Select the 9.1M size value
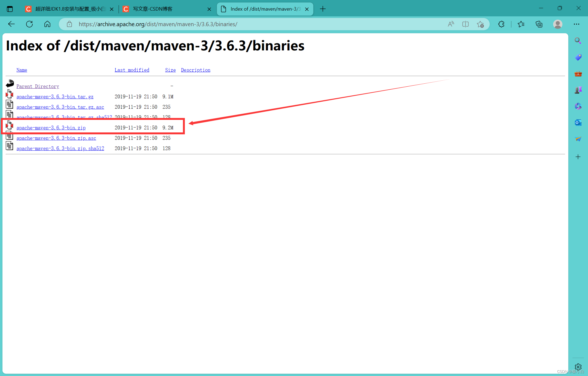The width and height of the screenshot is (588, 376). pyautogui.click(x=168, y=97)
